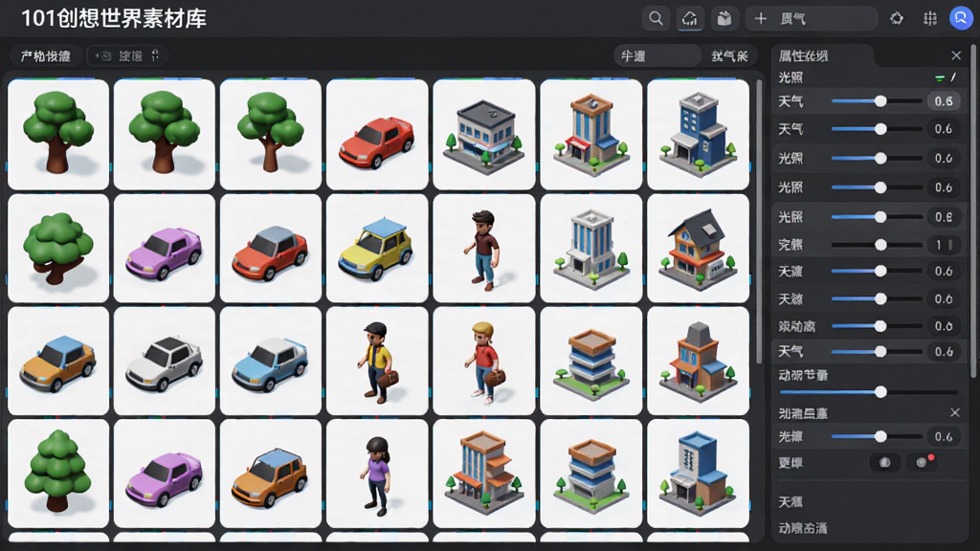The width and height of the screenshot is (980, 551).
Task: Select the gray flat-roof two-story building thumbnail
Action: [x=483, y=134]
